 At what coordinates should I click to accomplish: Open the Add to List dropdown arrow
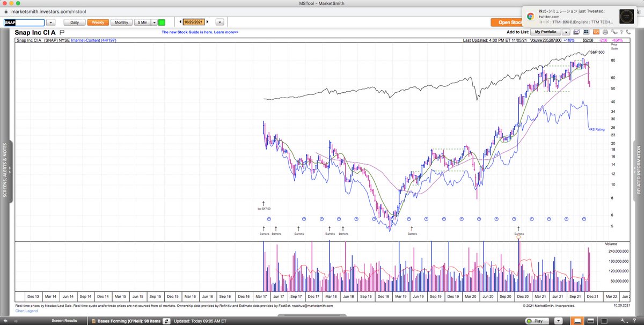click(566, 32)
